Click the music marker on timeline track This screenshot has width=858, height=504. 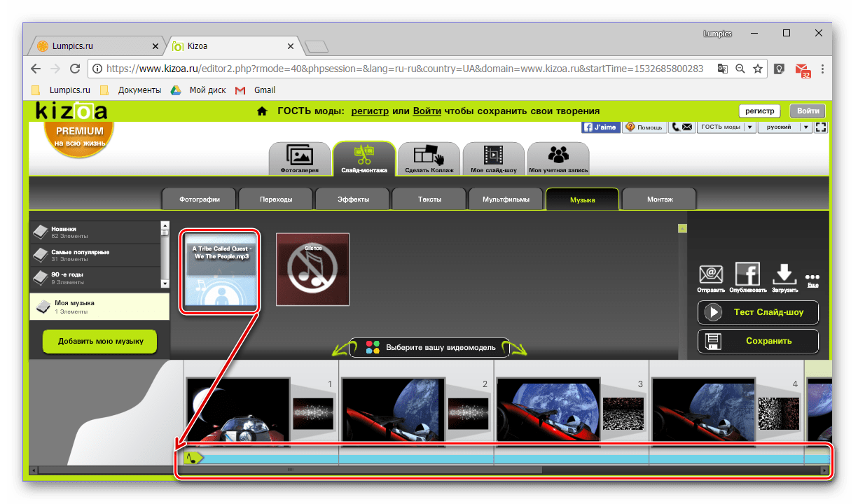point(193,458)
